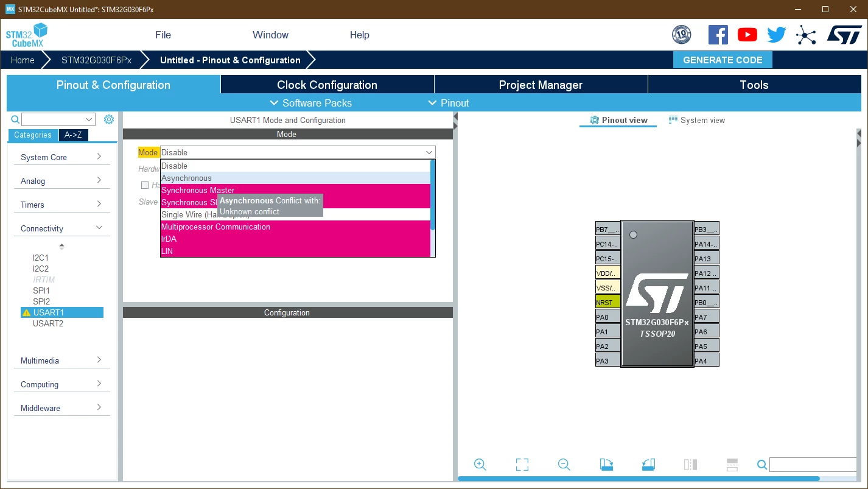Select the PA7 pin on the chip
868x489 pixels.
click(707, 317)
